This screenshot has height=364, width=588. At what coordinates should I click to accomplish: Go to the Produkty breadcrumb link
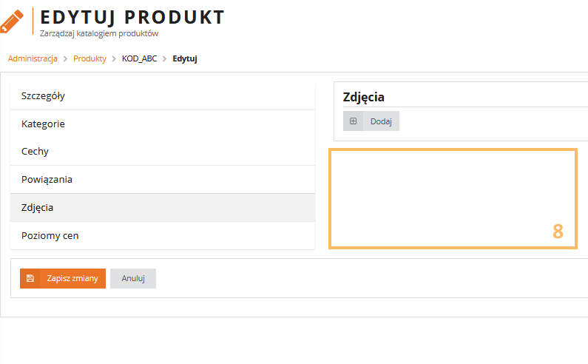click(x=89, y=58)
